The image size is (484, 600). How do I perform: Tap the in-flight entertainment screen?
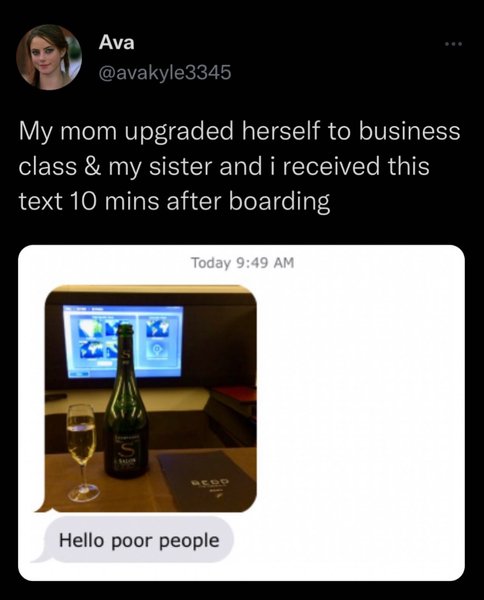(123, 342)
